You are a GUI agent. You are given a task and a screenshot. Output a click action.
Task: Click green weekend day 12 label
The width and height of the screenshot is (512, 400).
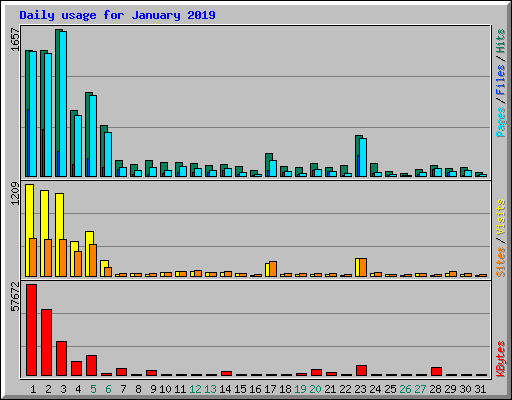[x=195, y=389]
